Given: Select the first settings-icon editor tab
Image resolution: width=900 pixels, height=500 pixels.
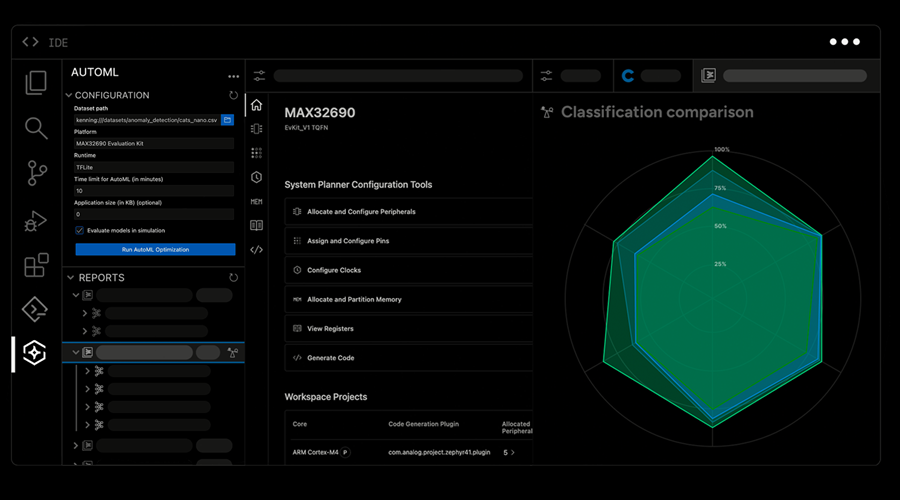Looking at the screenshot, I should coord(389,76).
